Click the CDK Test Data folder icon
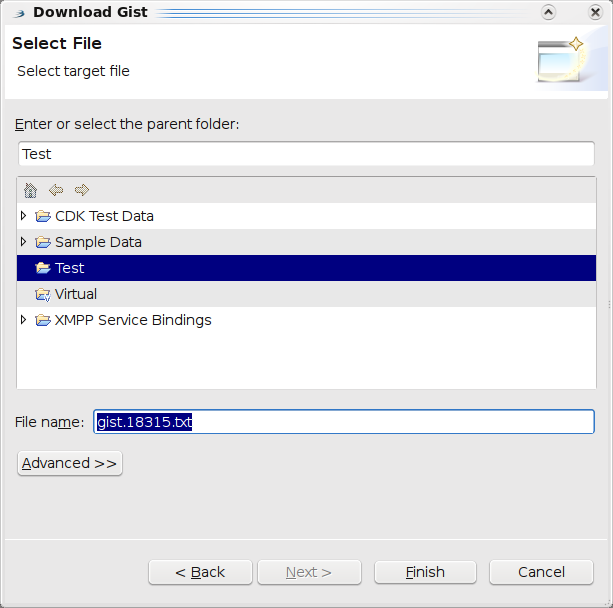 43,216
